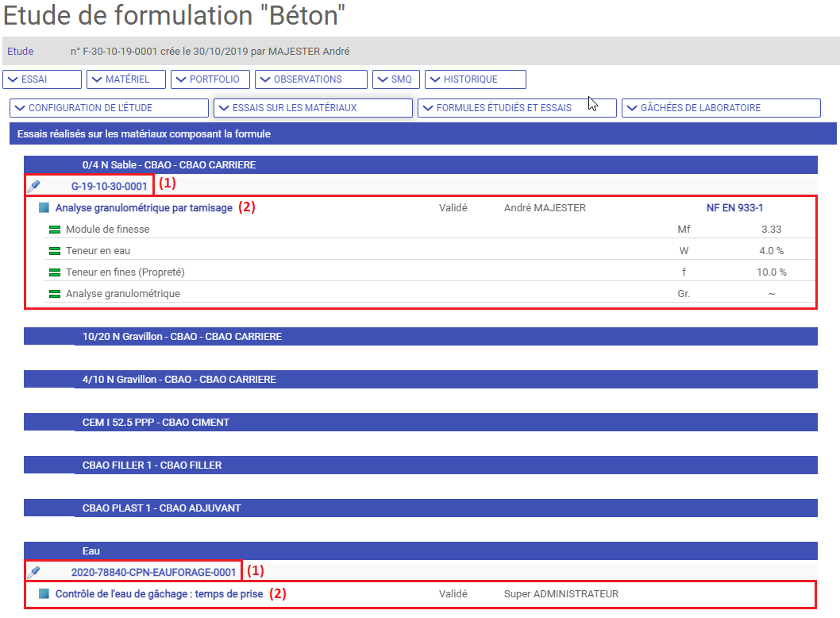840x618 pixels.
Task: Click the pipette icon beside G-19-10-30-0001
Action: tap(34, 186)
